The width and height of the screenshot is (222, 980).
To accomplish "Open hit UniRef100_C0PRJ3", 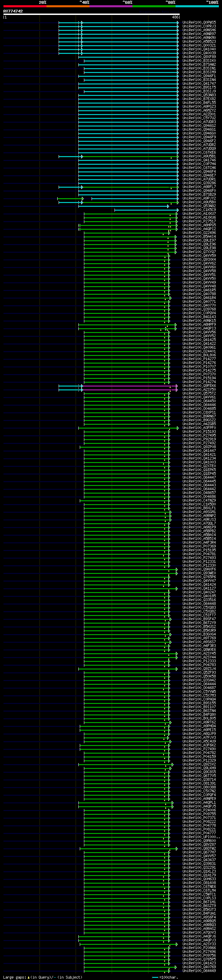I will point(199,26).
